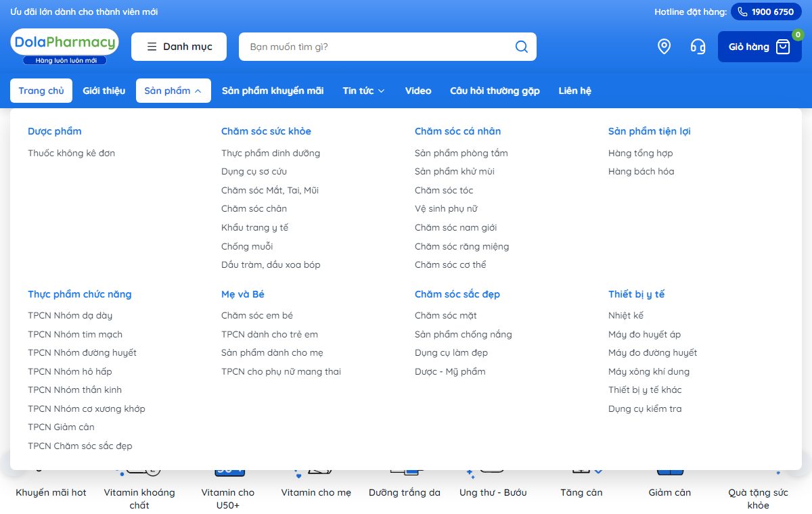Select Chăm sóc Mắt, Tai, Mũi

(270, 190)
